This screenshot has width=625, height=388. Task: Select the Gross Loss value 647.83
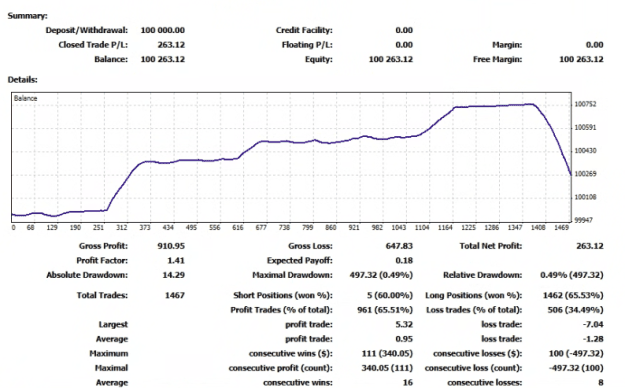pos(399,246)
